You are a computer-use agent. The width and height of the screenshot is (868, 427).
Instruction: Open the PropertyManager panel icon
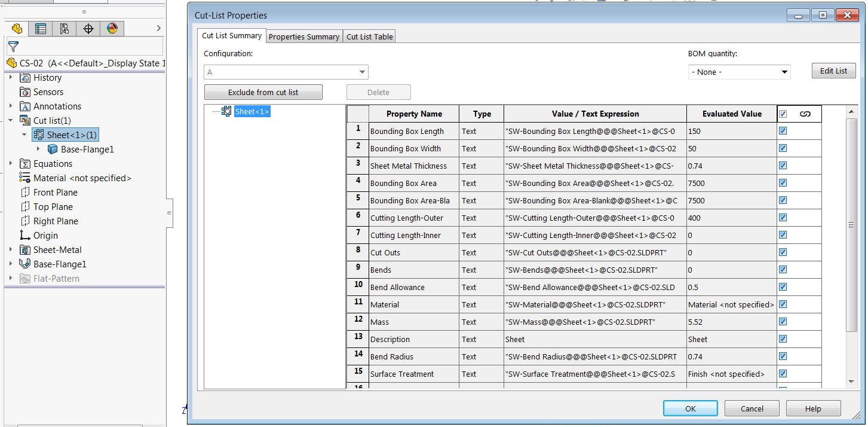coord(40,28)
